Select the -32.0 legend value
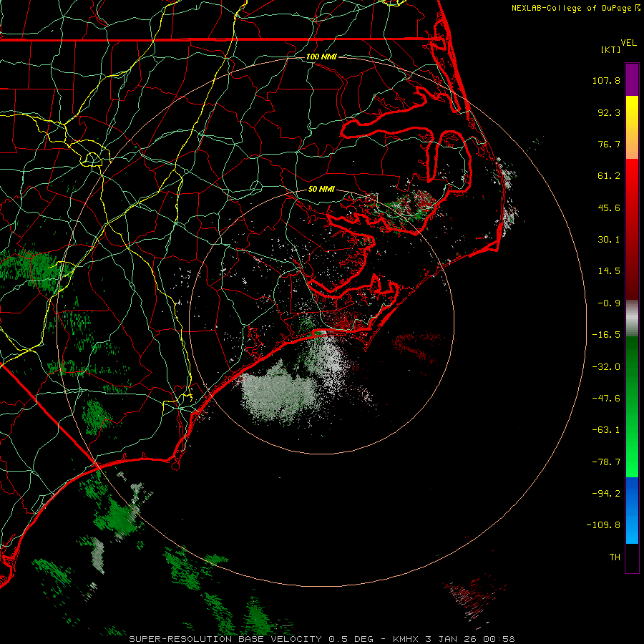Screen dimensions: 644x644 pyautogui.click(x=606, y=367)
